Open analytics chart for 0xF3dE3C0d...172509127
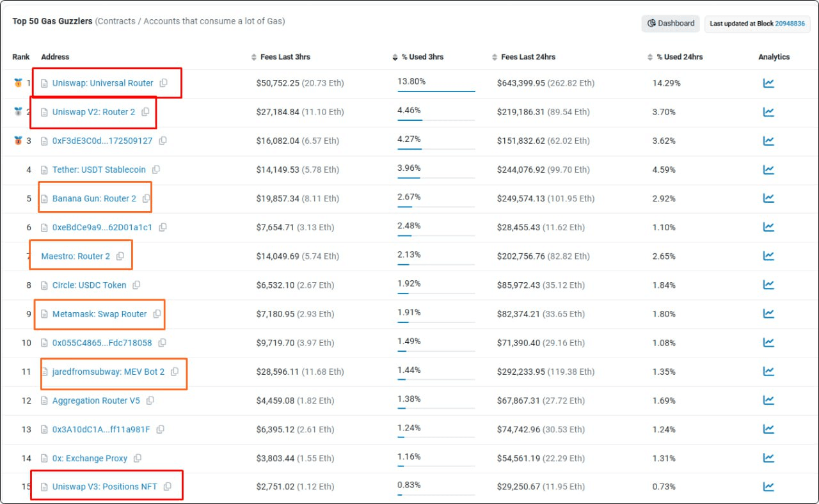This screenshot has height=504, width=819. (768, 141)
